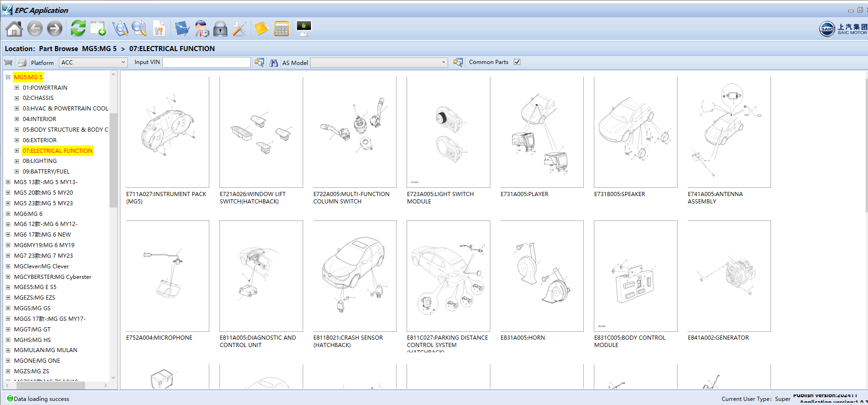
Task: Click the SAIC Motor logo
Action: pos(843,29)
